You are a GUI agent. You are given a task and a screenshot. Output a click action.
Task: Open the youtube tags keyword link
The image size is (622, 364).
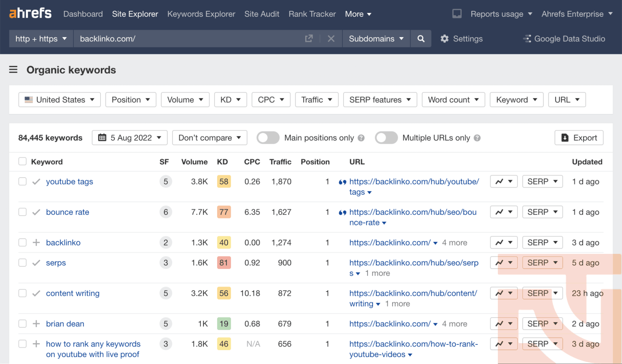click(x=69, y=181)
